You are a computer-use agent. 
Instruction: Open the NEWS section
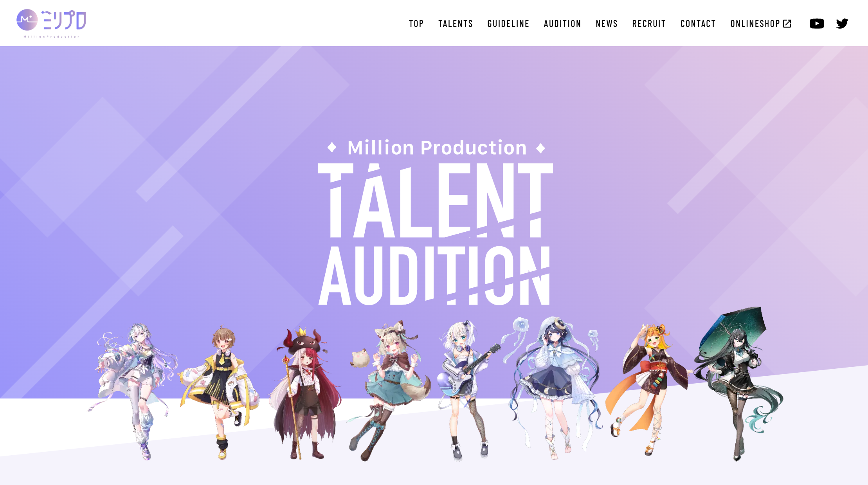(x=607, y=24)
